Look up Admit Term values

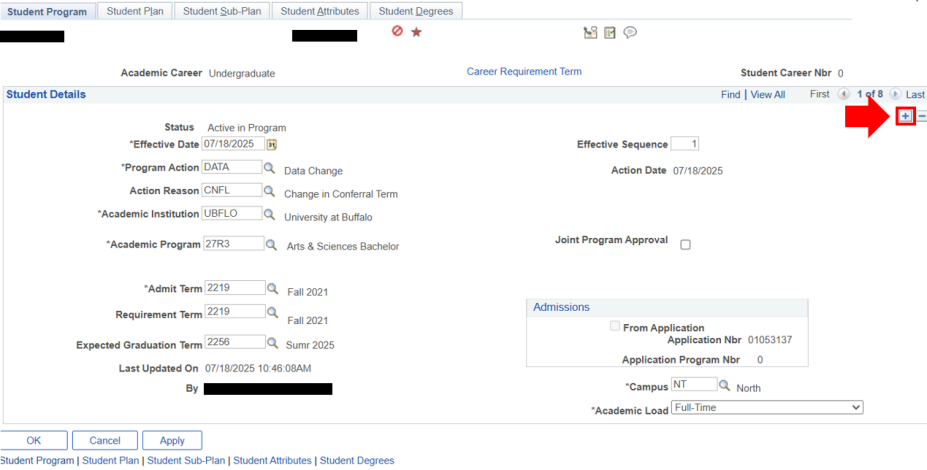[x=272, y=288]
